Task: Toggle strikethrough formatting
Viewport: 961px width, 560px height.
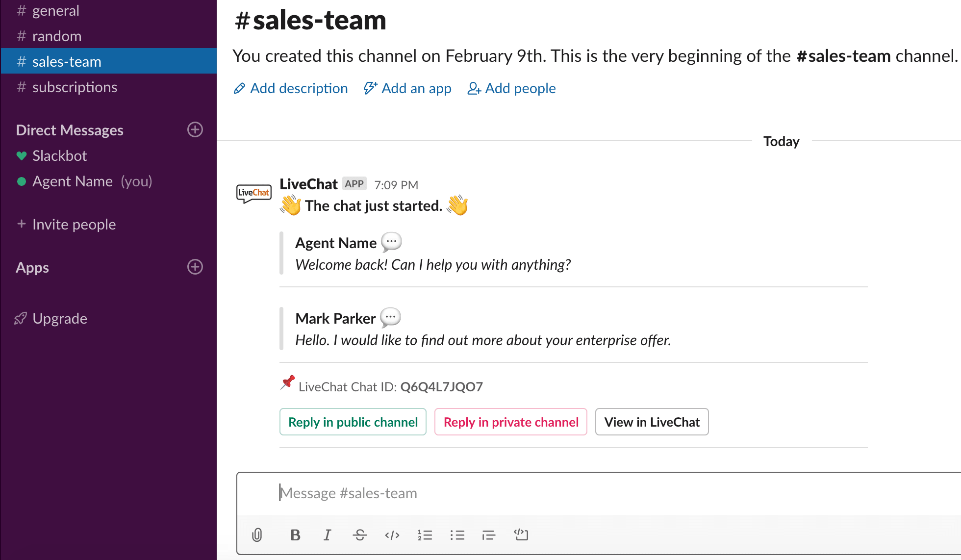Action: click(x=359, y=535)
